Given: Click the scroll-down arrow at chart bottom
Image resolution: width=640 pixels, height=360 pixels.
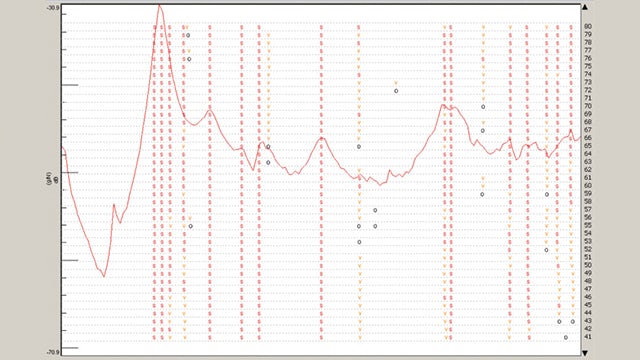Looking at the screenshot, I should (585, 353).
